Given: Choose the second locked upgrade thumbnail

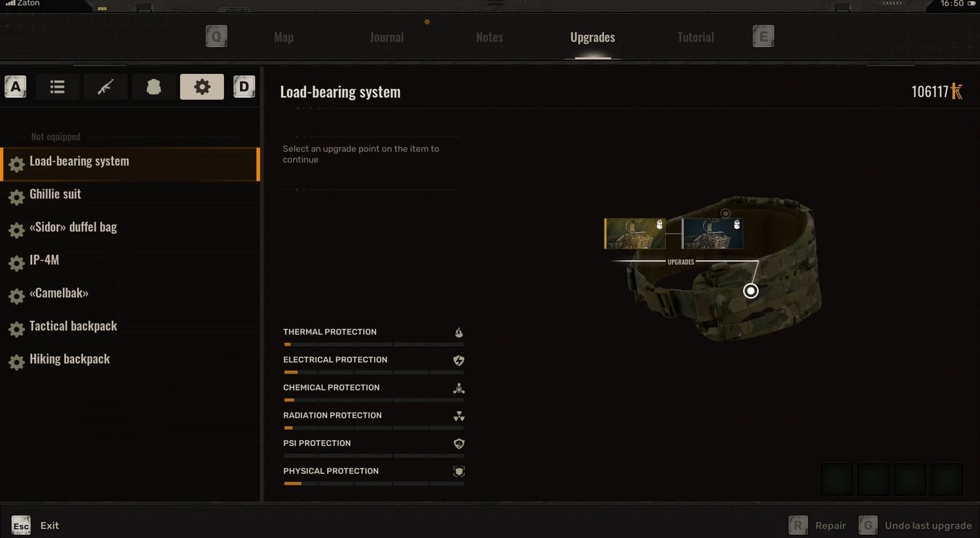Looking at the screenshot, I should click(x=712, y=233).
